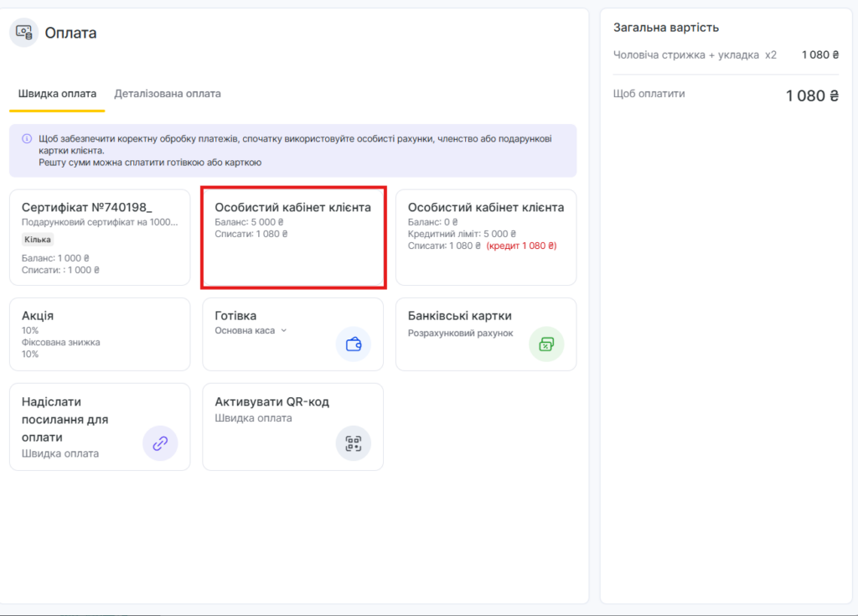Screen dimensions: 858x616
Task: Select the Сертифікат №740198_ payment card
Action: (x=100, y=237)
